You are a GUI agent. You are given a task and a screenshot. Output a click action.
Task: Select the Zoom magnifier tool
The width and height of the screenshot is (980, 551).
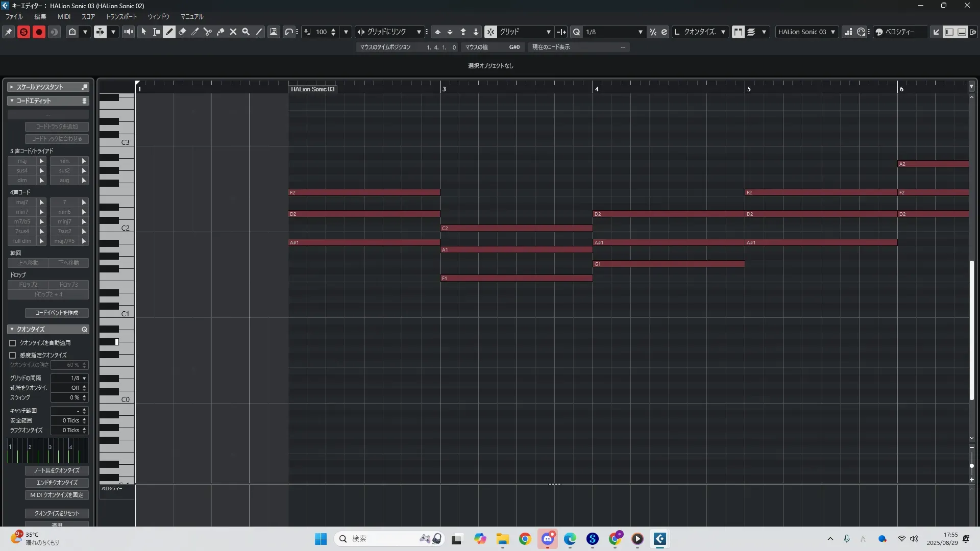246,32
